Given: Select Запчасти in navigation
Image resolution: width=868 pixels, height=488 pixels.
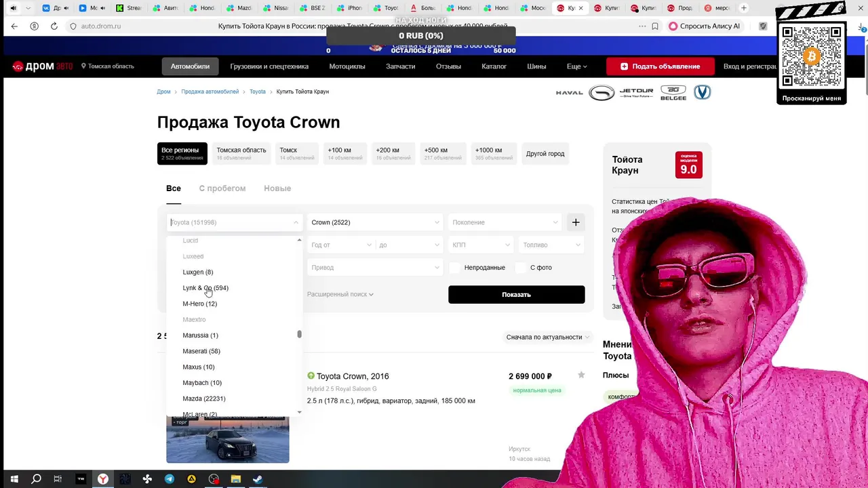Looking at the screenshot, I should tap(400, 66).
